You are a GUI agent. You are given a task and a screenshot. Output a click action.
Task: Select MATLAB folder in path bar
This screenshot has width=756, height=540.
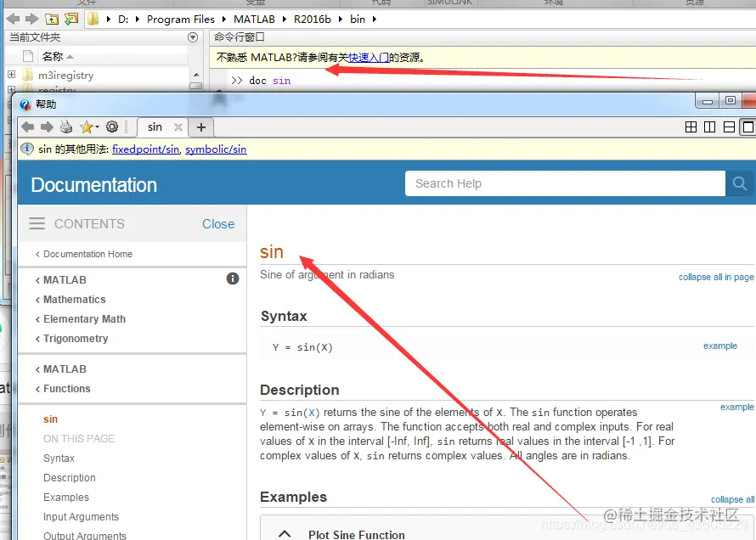coord(254,20)
